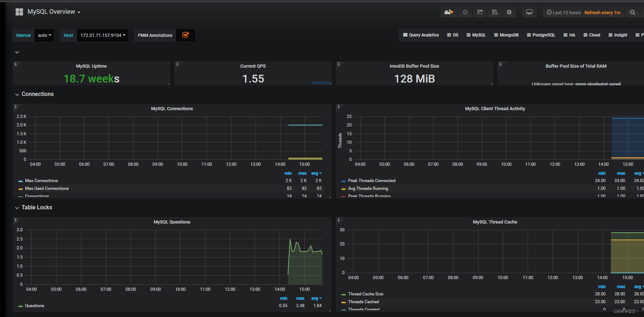The image size is (644, 317).
Task: Open the MySQL Connections panel title menu
Action: tap(172, 109)
